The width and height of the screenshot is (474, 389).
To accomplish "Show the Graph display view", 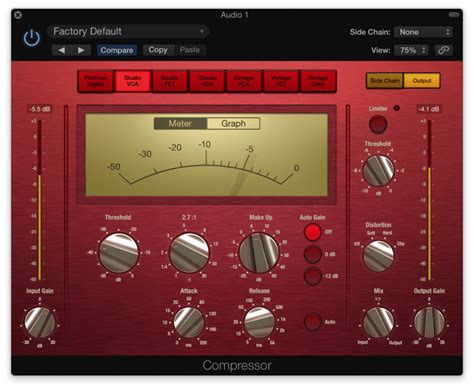I will click(233, 124).
